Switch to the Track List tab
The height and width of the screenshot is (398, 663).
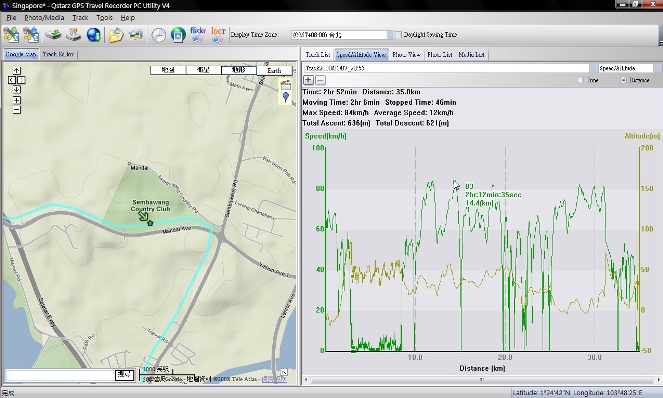[x=318, y=55]
